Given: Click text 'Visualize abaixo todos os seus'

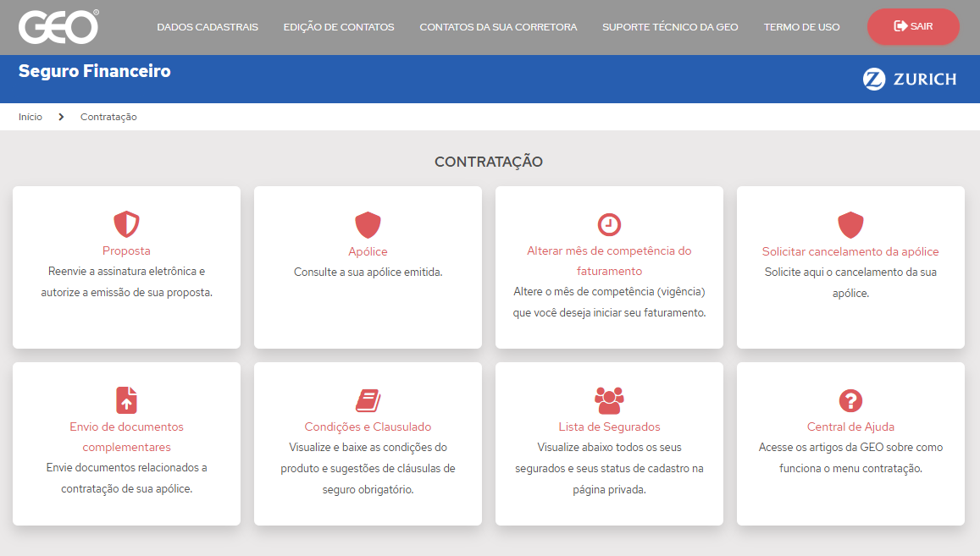Looking at the screenshot, I should point(609,448).
